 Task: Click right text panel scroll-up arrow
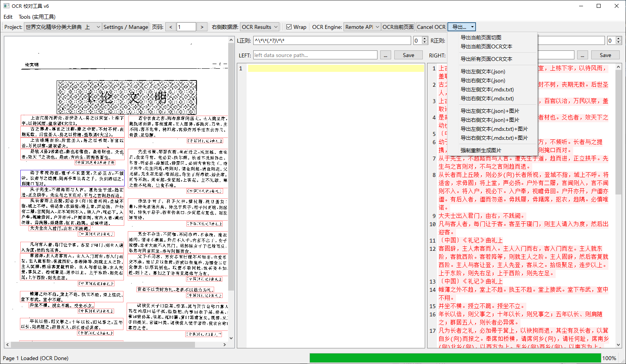618,67
